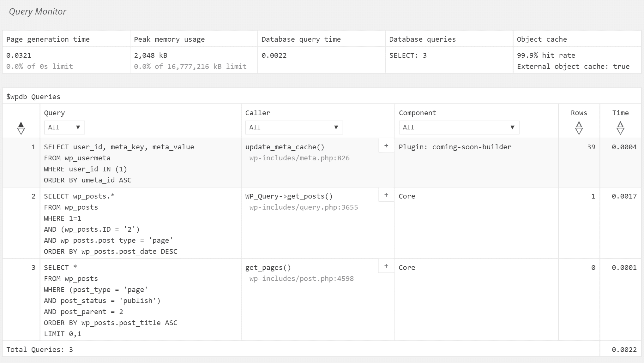Expand call stack for get_pages()
This screenshot has width=644, height=363.
coord(386,267)
